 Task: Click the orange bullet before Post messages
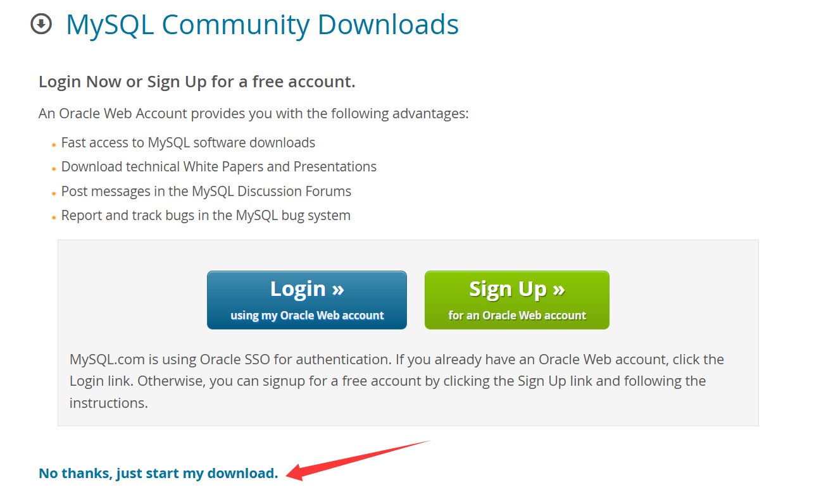point(54,194)
